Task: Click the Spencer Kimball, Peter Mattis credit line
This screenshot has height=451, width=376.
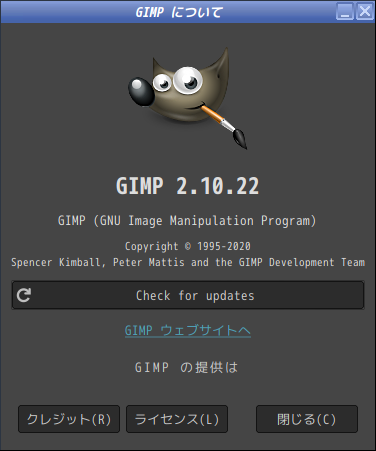Action: 188,262
